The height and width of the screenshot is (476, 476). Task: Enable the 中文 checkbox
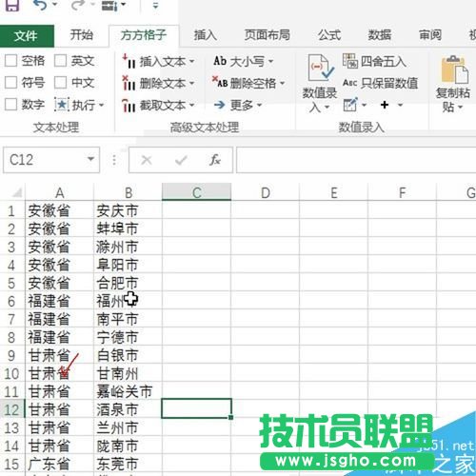pos(60,83)
